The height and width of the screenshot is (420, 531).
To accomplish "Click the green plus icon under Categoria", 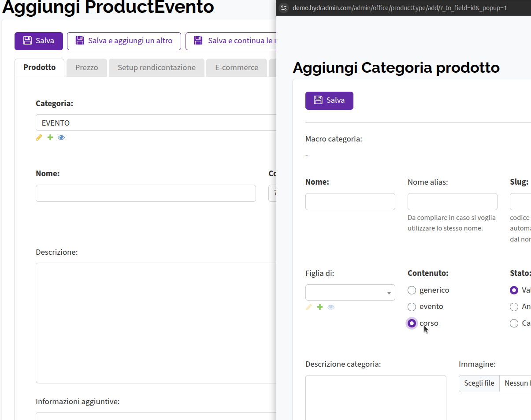I will point(50,138).
